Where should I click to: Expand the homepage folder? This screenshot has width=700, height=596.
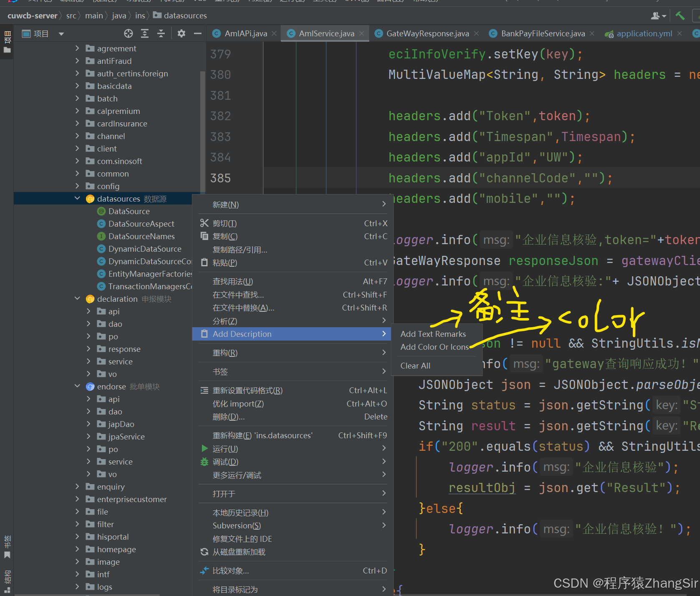[77, 549]
